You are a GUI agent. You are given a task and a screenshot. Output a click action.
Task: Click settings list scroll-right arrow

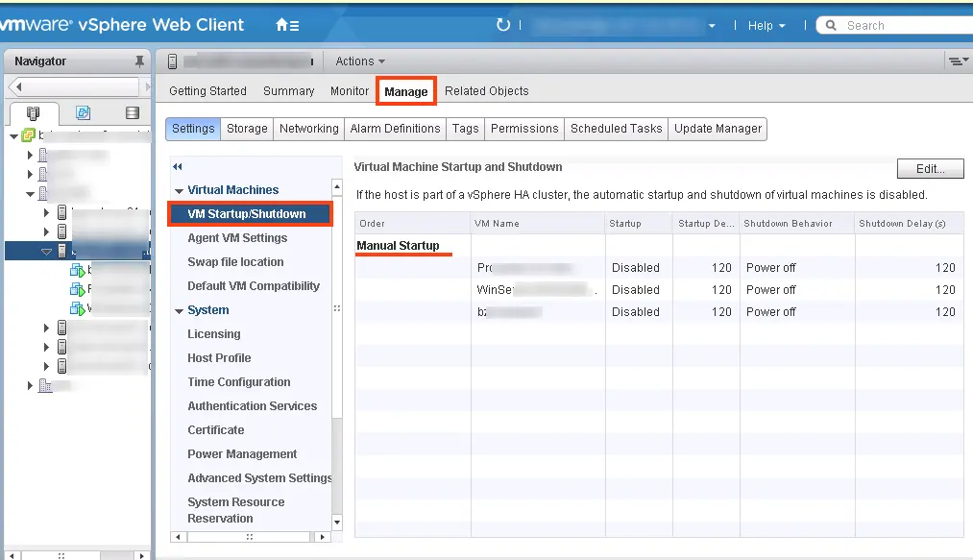pyautogui.click(x=322, y=537)
